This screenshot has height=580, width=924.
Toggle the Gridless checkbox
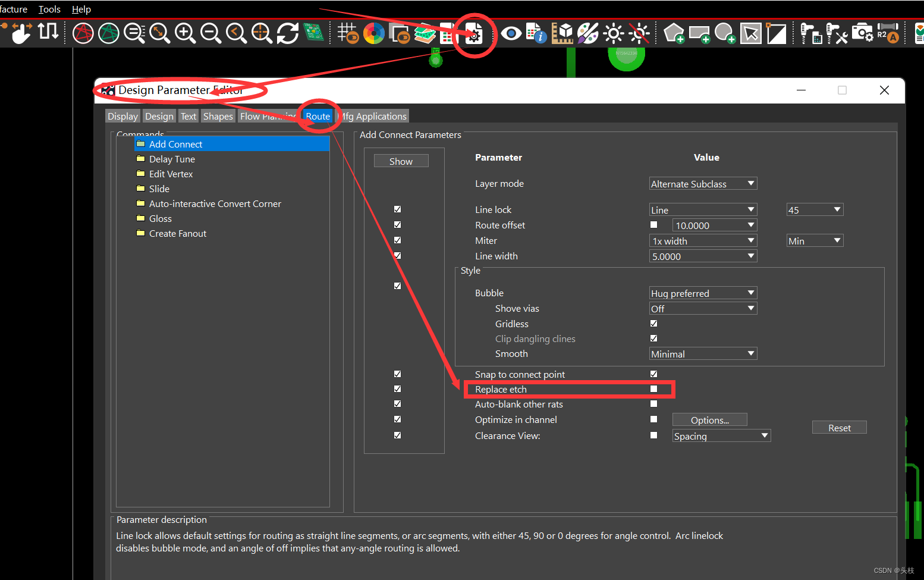pos(653,324)
